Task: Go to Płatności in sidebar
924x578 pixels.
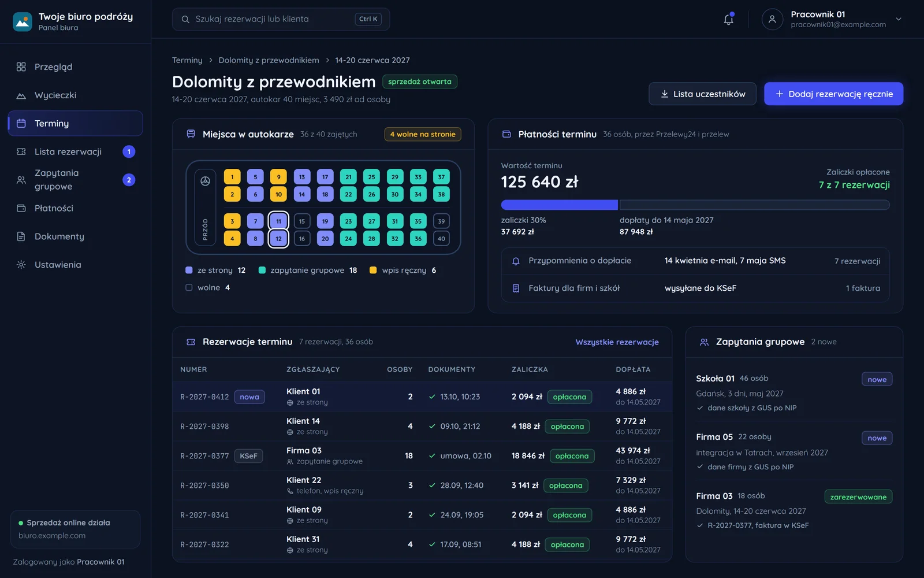Action: point(75,208)
